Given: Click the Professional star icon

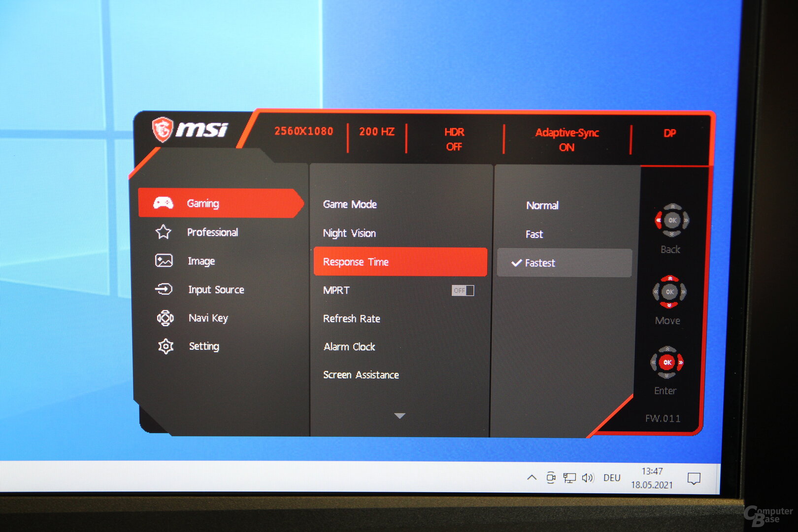Looking at the screenshot, I should (163, 232).
